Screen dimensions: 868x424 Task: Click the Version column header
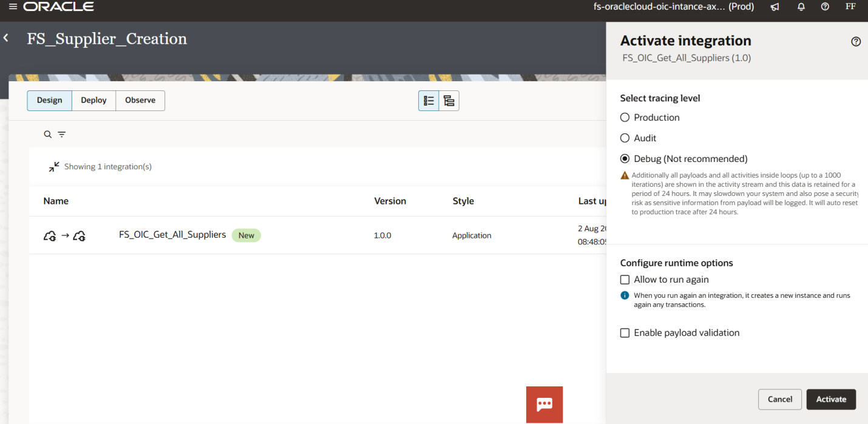(390, 201)
